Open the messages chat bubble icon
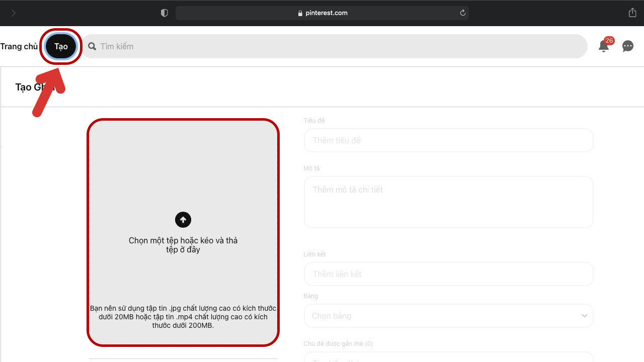 pos(628,46)
